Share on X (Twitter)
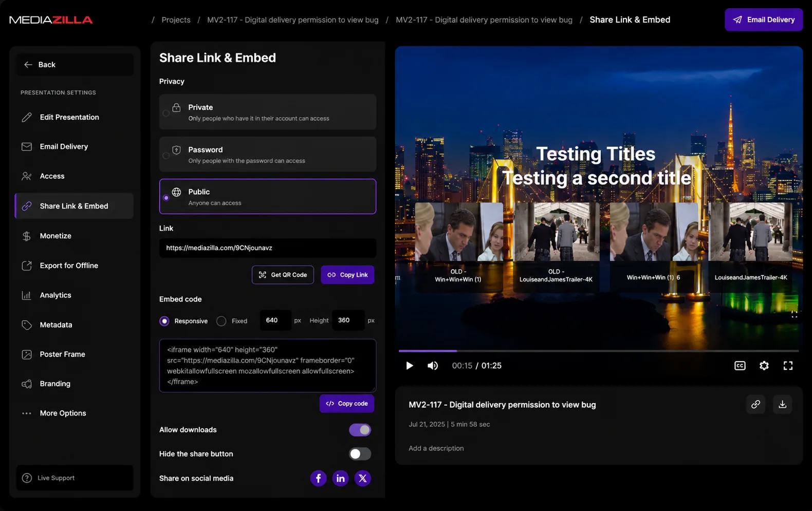This screenshot has width=812, height=511. (363, 478)
